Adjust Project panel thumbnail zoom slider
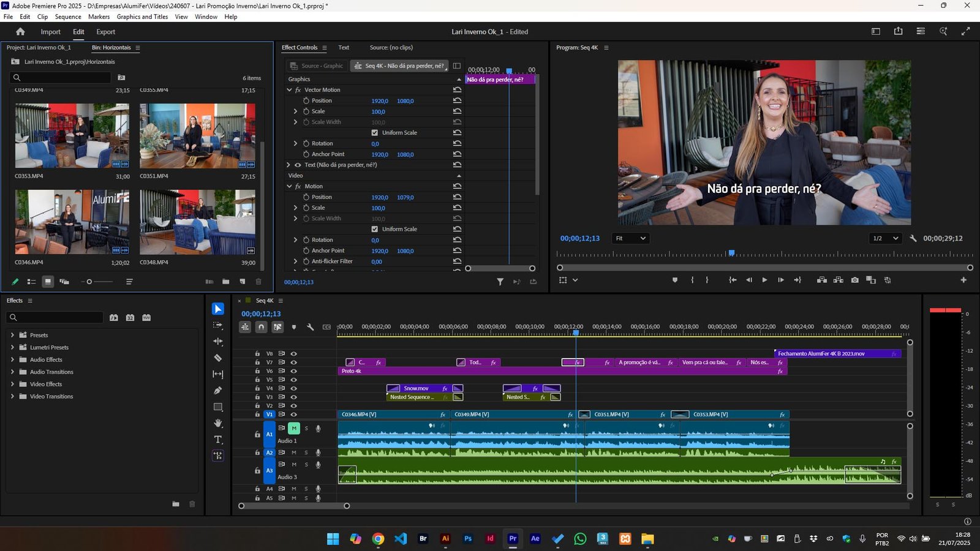The height and width of the screenshot is (551, 980). 89,282
